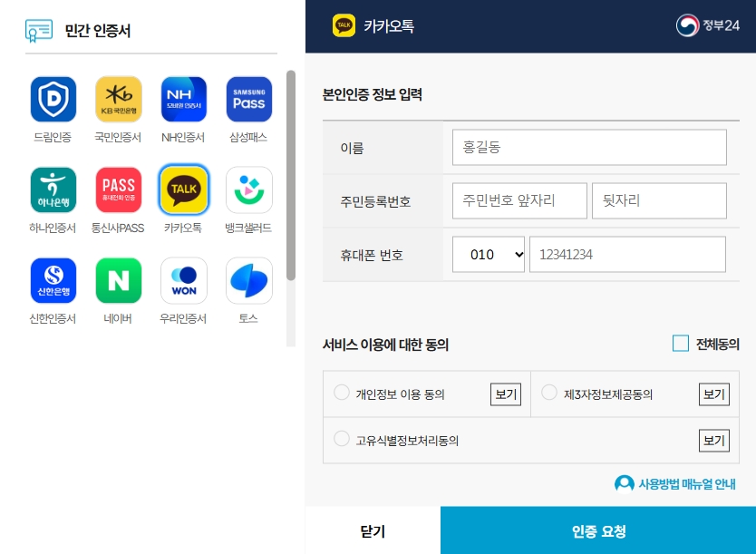The image size is (756, 554).
Task: Select the NH인증서 icon
Action: click(183, 98)
